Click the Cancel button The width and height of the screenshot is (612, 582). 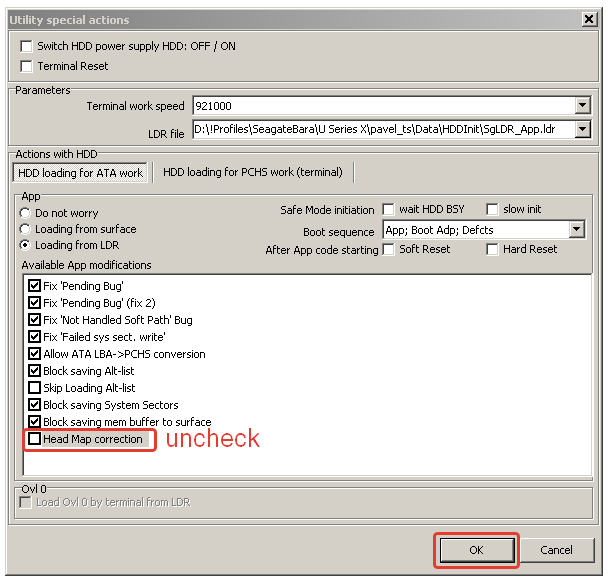pos(556,550)
